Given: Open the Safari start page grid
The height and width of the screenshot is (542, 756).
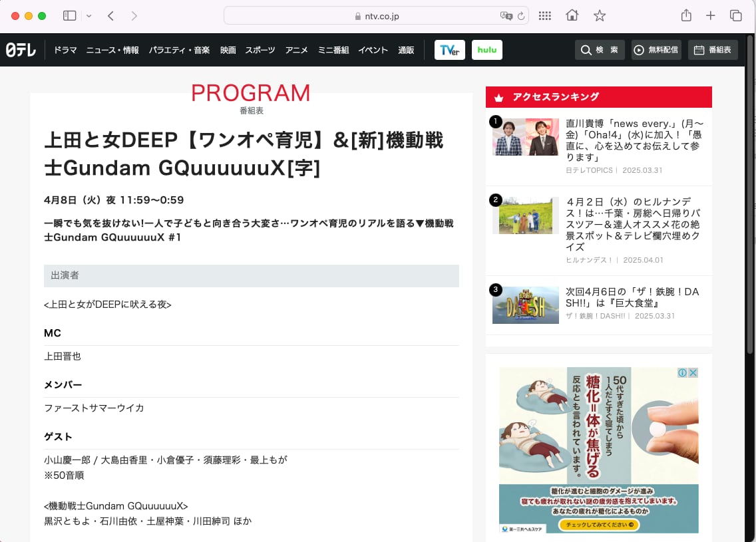Looking at the screenshot, I should (544, 16).
